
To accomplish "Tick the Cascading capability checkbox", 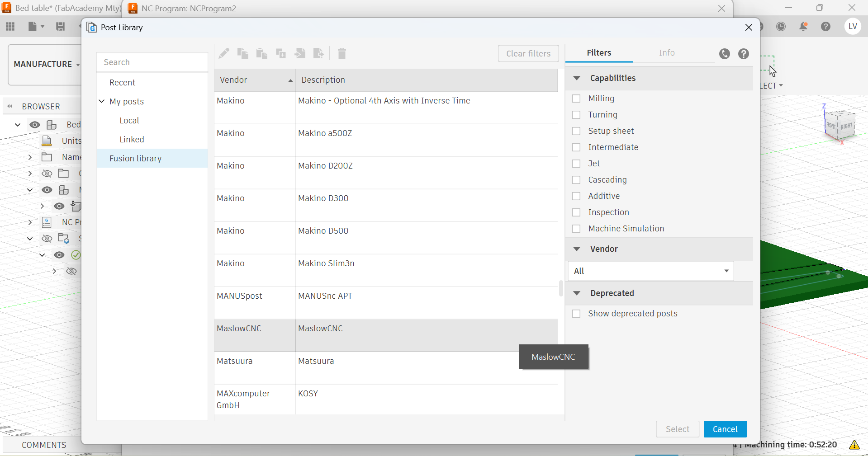I will (576, 180).
